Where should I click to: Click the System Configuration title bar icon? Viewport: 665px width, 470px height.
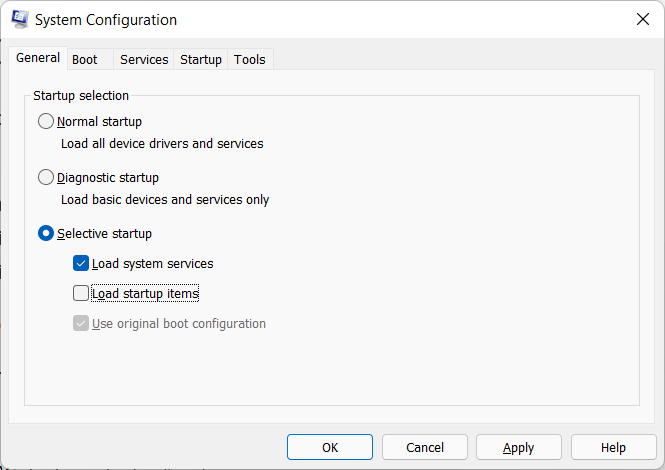(20, 20)
